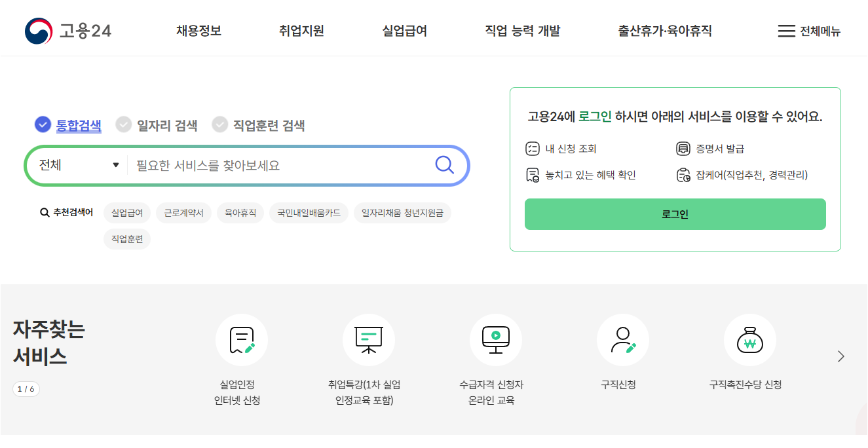Click the 내 신청 조회 checklist icon
The width and height of the screenshot is (868, 448).
(533, 149)
